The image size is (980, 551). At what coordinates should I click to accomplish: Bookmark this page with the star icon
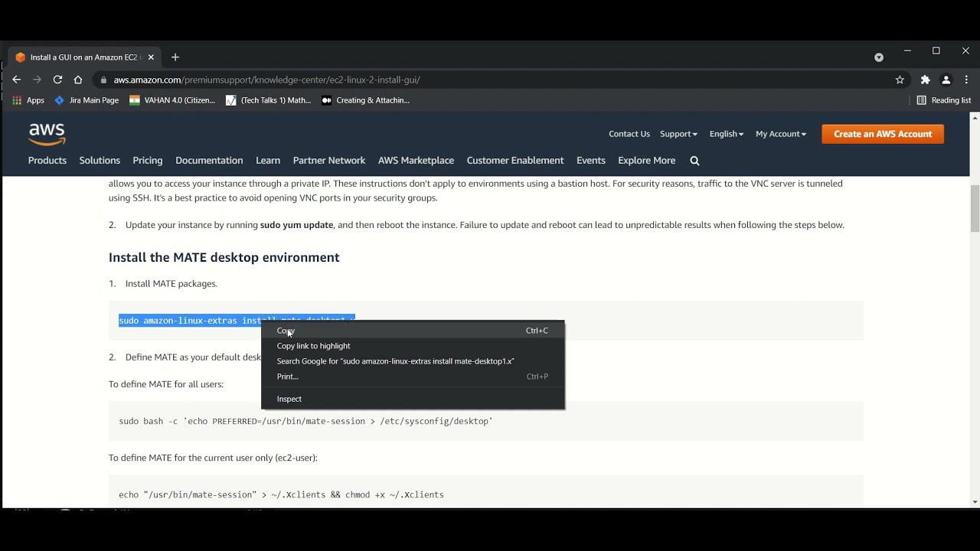[900, 80]
